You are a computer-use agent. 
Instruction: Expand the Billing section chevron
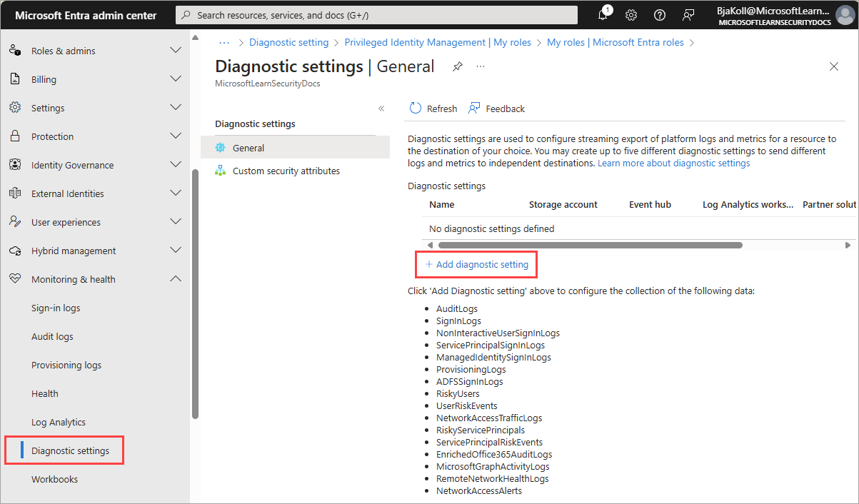click(x=175, y=79)
